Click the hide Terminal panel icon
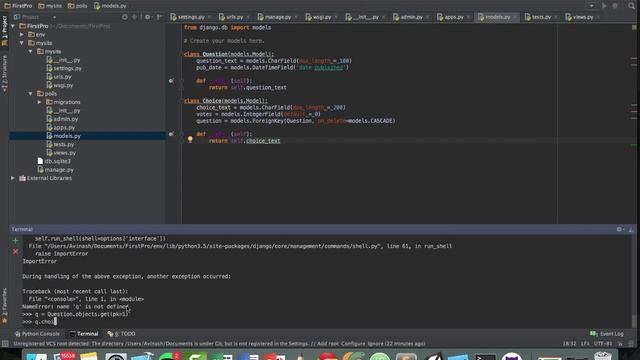Viewport: 640px width, 360px height. pos(631,229)
